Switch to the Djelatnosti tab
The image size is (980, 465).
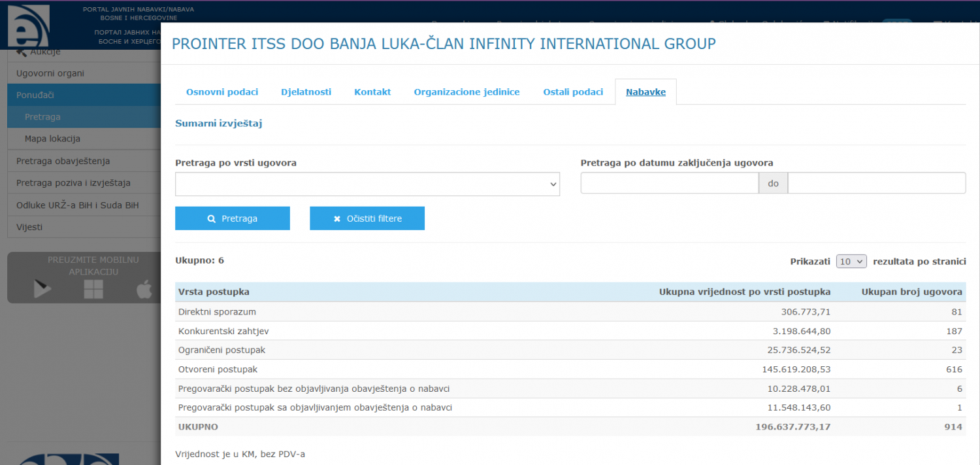click(306, 92)
